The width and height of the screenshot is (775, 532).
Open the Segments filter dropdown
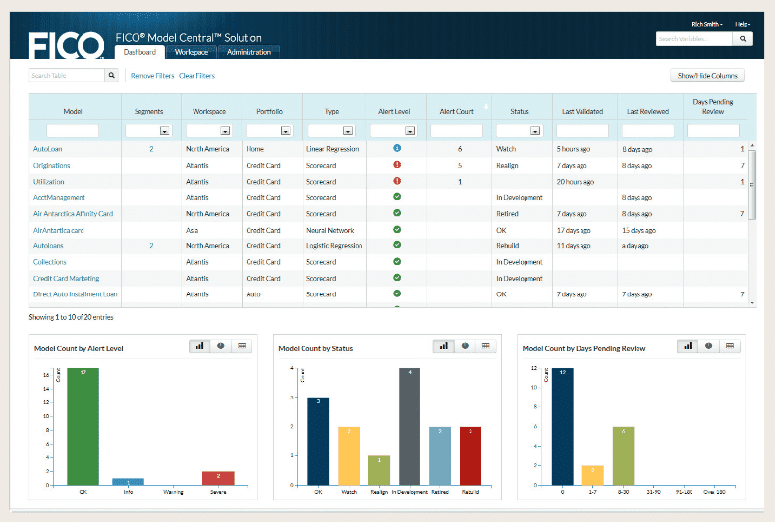[165, 131]
